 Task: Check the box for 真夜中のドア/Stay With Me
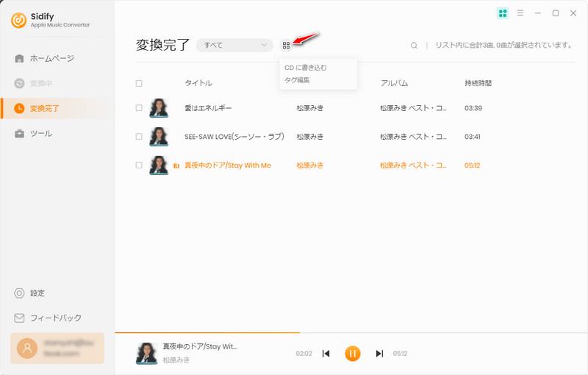click(x=139, y=165)
